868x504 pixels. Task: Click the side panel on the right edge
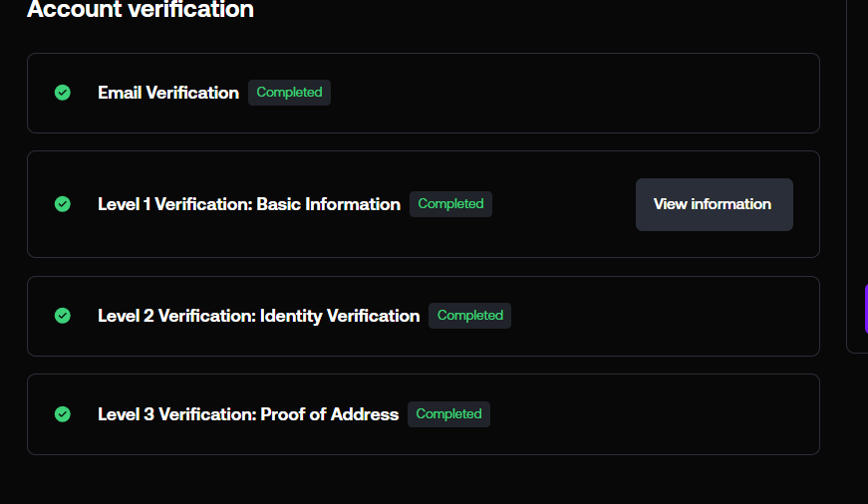click(x=857, y=149)
